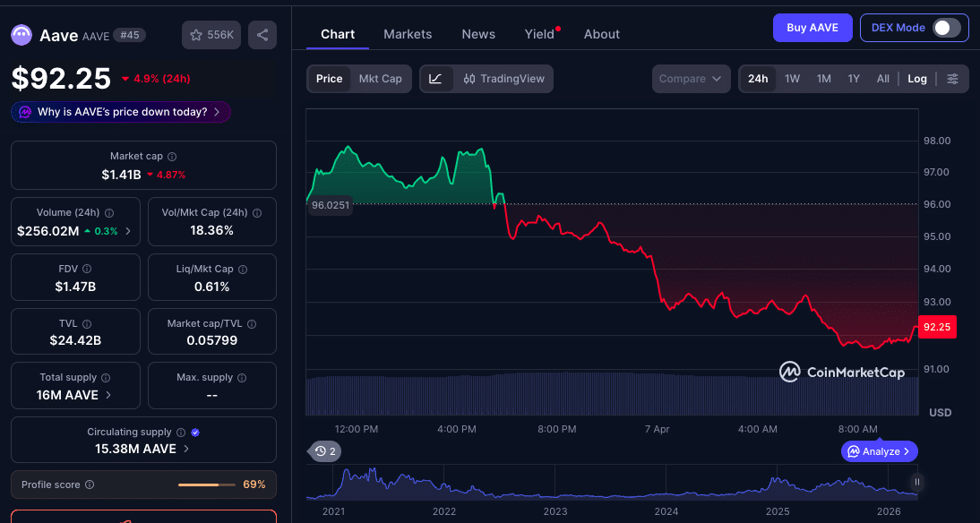Set chart range to 1Y
Screen dimensions: 980x523
click(854, 79)
